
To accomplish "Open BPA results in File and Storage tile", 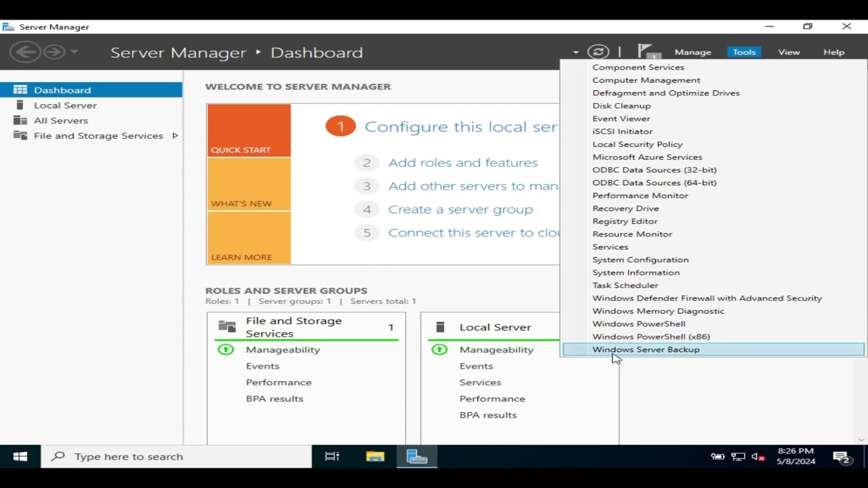I will pyautogui.click(x=275, y=399).
